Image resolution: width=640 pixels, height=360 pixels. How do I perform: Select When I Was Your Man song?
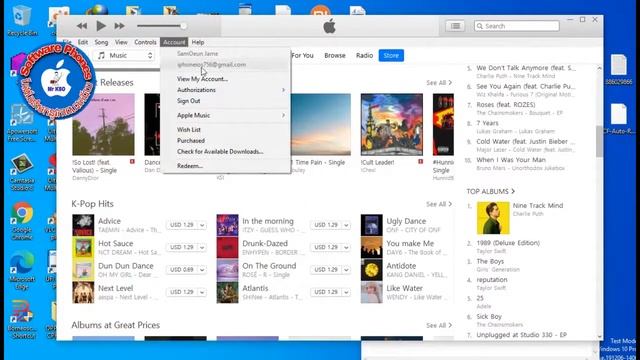pyautogui.click(x=511, y=160)
